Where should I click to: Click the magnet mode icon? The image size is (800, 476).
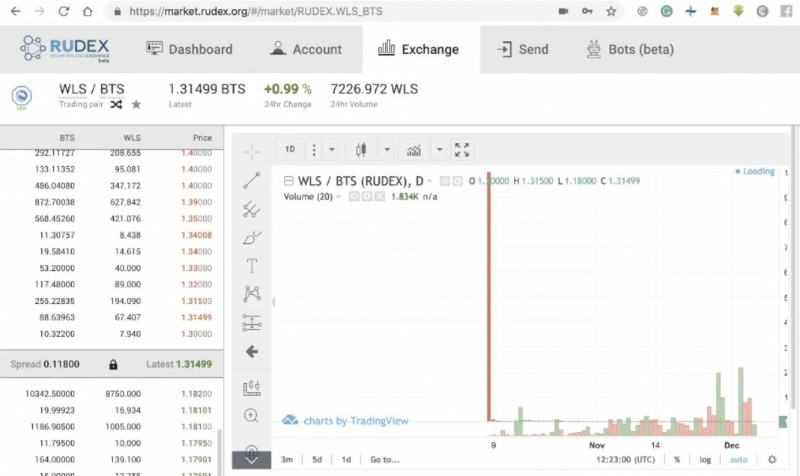[x=252, y=454]
